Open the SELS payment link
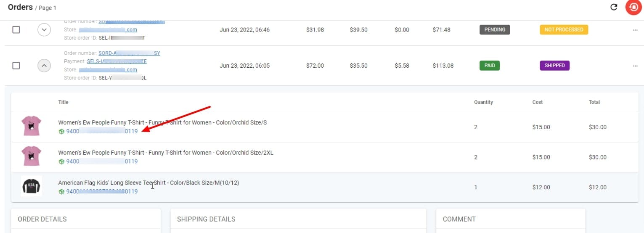This screenshot has width=644, height=233. (117, 61)
